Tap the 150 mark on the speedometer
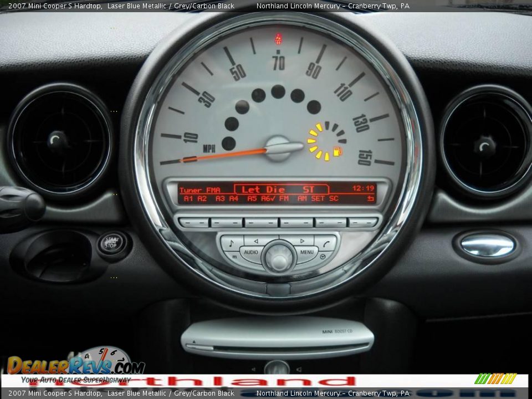532x399 pixels. tap(365, 158)
